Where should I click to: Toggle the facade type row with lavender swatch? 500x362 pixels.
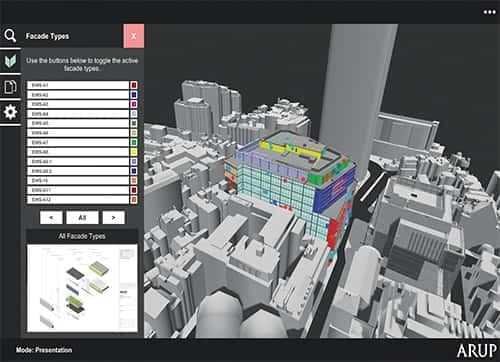coord(82,162)
